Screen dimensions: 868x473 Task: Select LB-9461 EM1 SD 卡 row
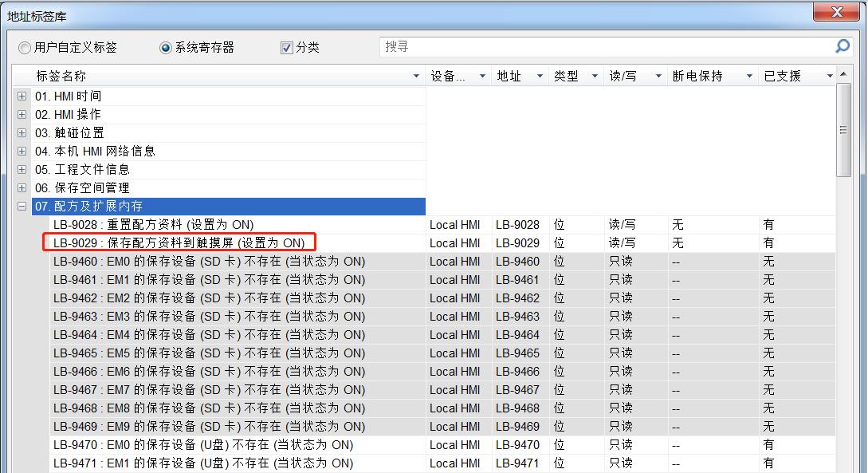[x=442, y=279]
